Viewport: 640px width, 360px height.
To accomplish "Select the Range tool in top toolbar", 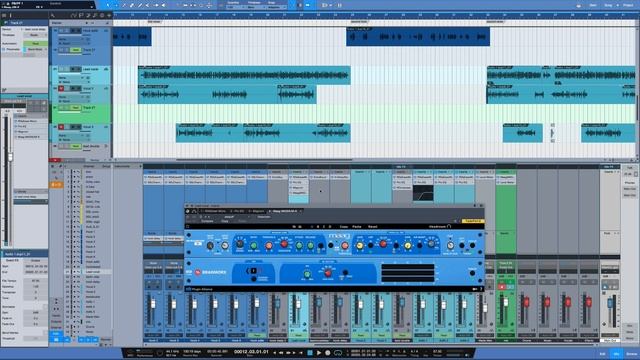I will (x=116, y=5).
